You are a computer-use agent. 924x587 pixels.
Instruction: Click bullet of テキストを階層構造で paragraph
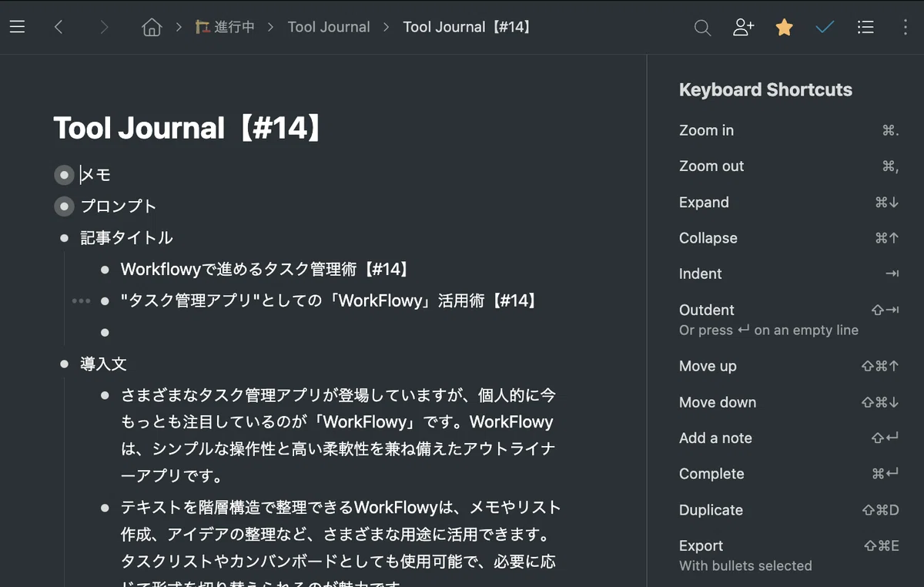click(105, 508)
